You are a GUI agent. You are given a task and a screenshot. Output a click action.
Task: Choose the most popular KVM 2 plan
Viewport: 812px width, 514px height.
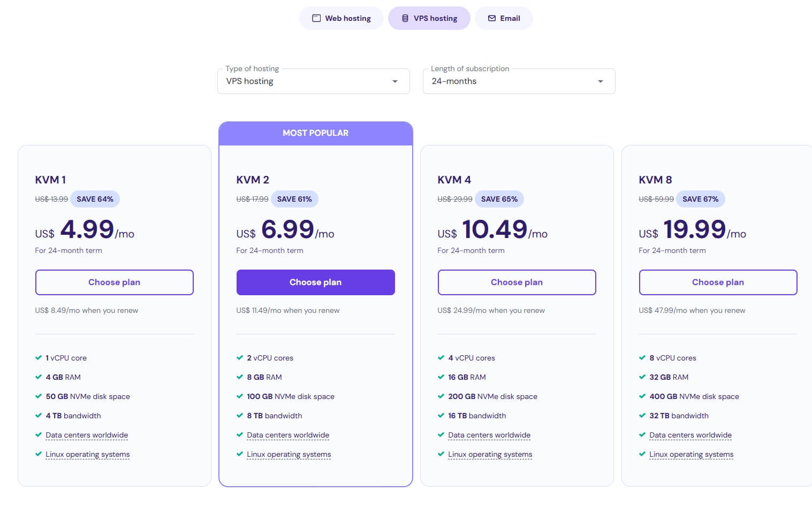point(316,282)
